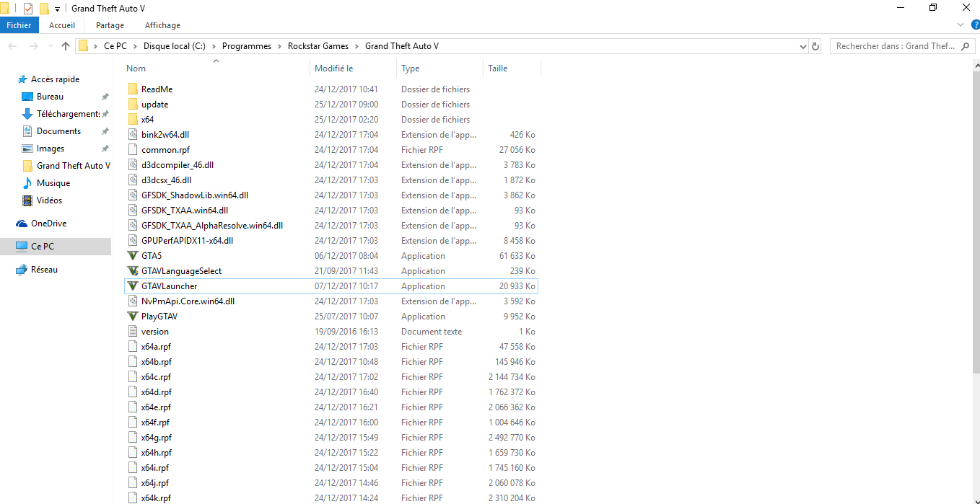Select GFSDK_TXAA_AlphaResolve.win64.dll file
Image resolution: width=980 pixels, height=504 pixels.
(x=212, y=226)
